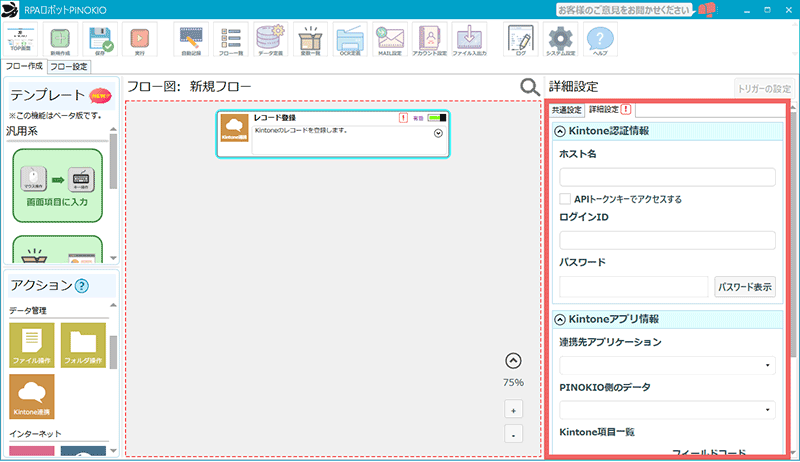Toggle the 有効 switch on レコード登録 node

pos(437,118)
